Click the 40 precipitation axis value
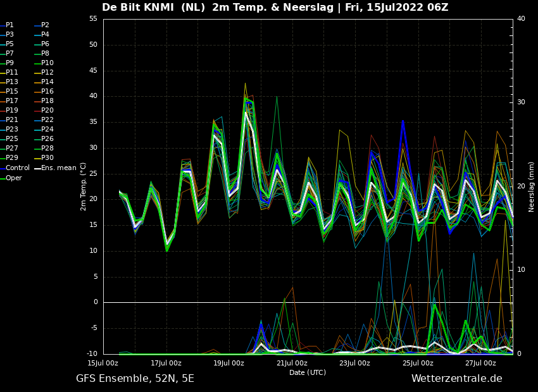This screenshot has width=538, height=392. [x=521, y=19]
